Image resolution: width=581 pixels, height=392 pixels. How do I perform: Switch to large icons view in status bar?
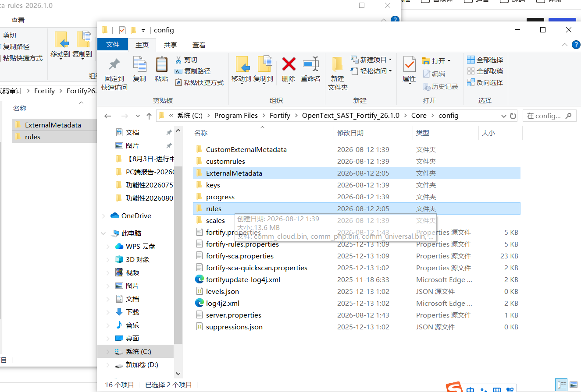573,385
